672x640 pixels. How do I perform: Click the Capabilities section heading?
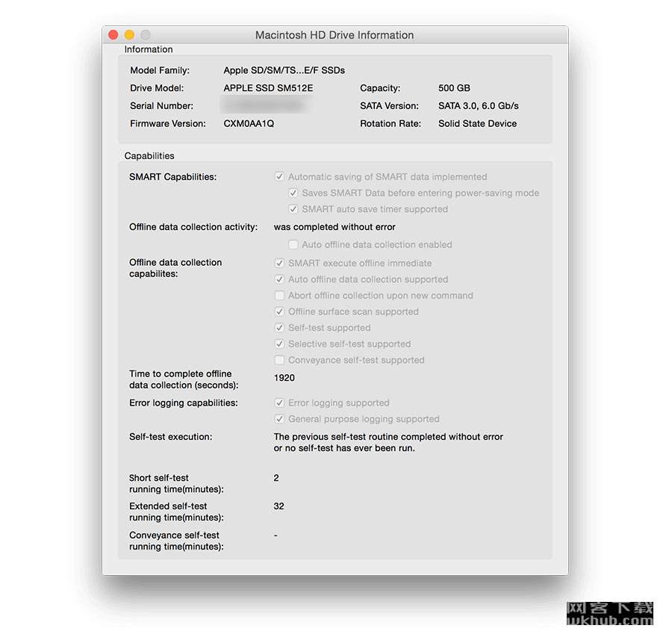click(x=149, y=155)
